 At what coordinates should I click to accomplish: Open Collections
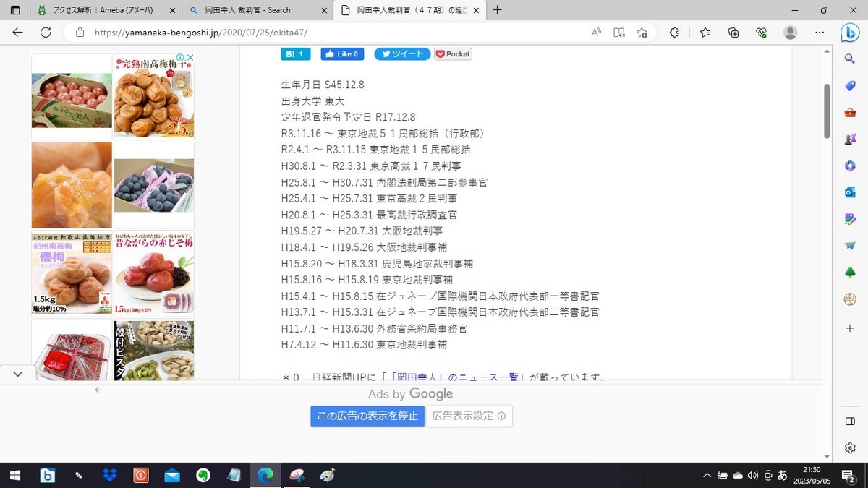coord(733,33)
